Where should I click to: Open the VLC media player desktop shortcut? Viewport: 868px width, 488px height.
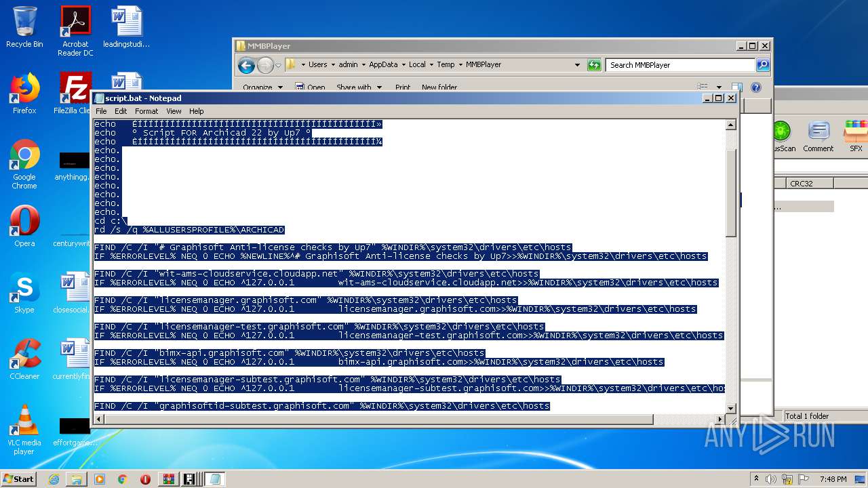(x=24, y=429)
